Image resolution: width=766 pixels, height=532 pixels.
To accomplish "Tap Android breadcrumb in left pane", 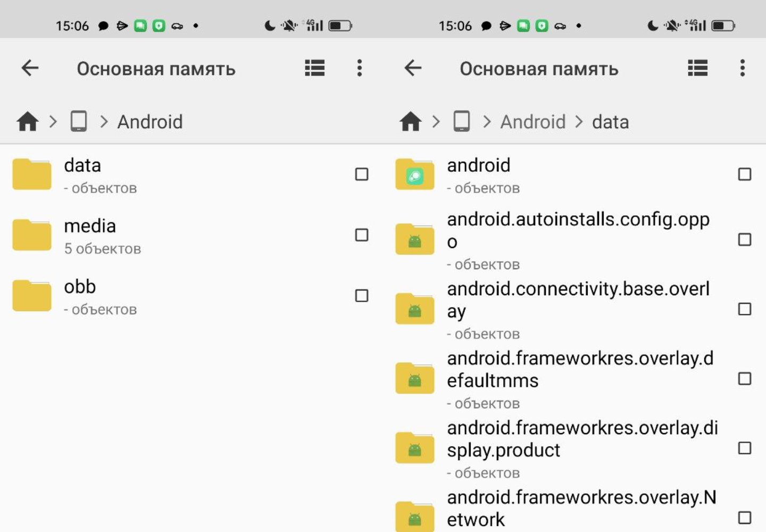I will click(x=150, y=122).
